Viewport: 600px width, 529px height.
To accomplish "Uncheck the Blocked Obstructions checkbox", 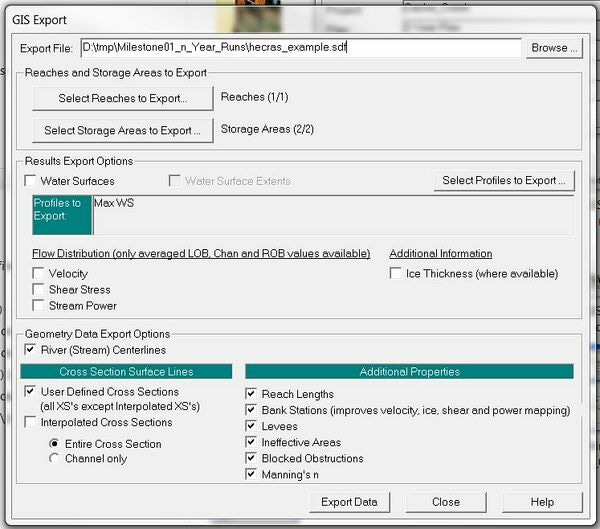I will point(251,458).
